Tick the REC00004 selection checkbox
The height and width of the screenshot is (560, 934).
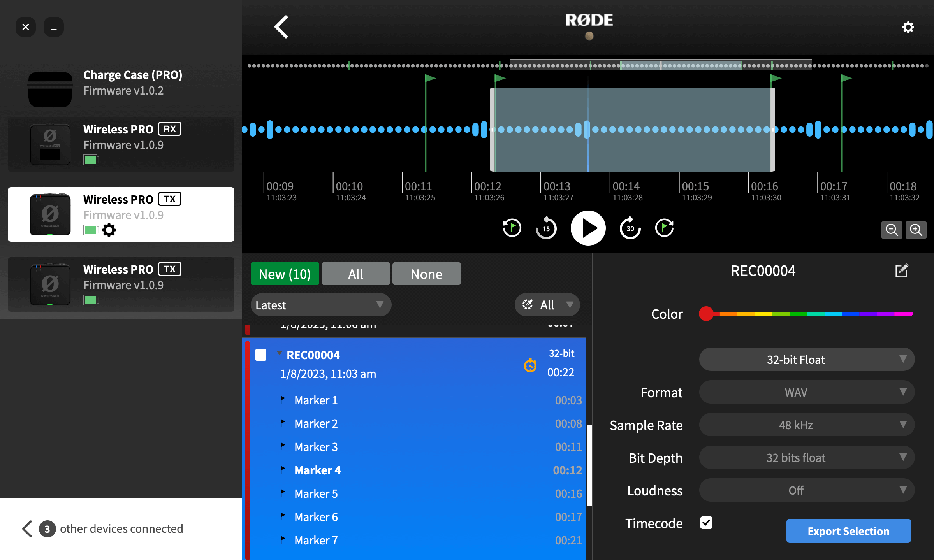[x=260, y=355]
